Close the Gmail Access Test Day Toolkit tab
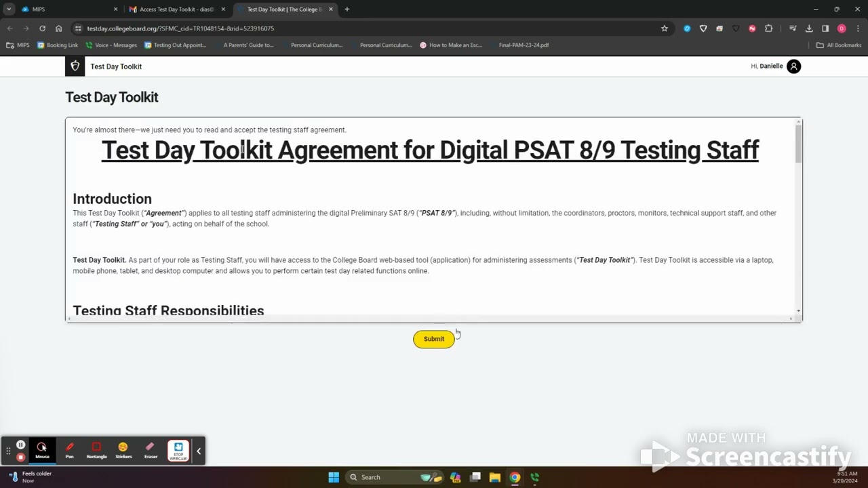 click(x=223, y=9)
